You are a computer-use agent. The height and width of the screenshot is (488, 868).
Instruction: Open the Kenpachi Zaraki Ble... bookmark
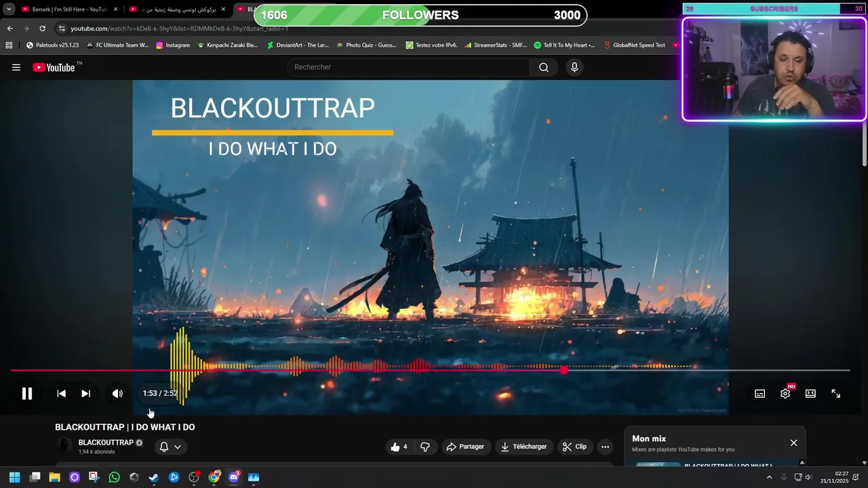coord(228,45)
